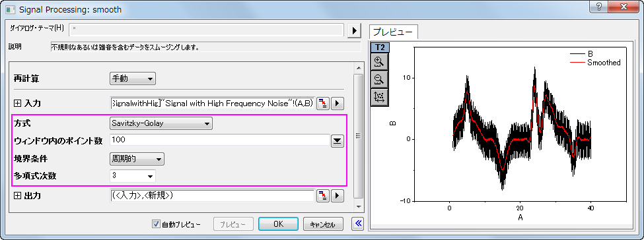Click the help question mark button
The image size is (644, 240).
point(599,7)
